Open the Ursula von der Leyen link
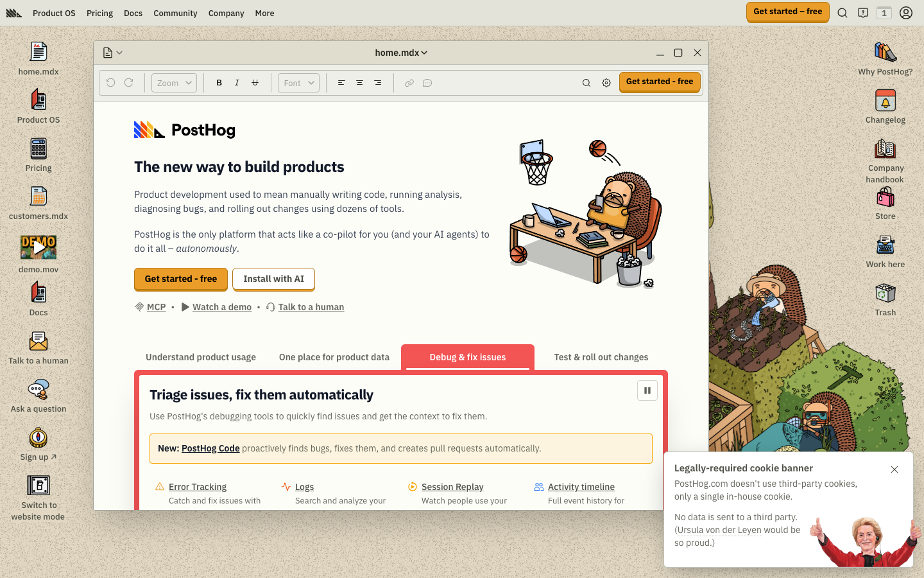Screen dimensions: 924x578 719,530
